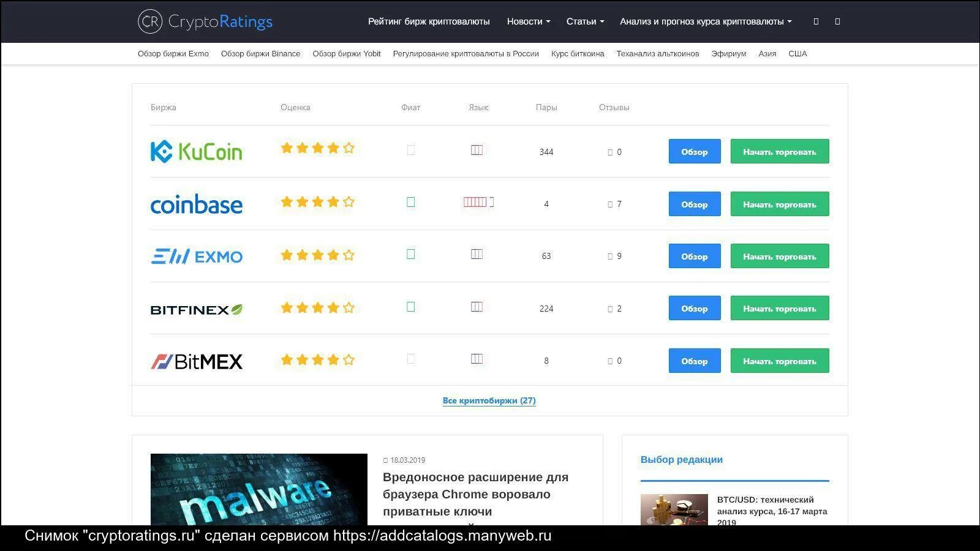Click last icon in top header
Image resolution: width=980 pixels, height=551 pixels.
point(837,21)
